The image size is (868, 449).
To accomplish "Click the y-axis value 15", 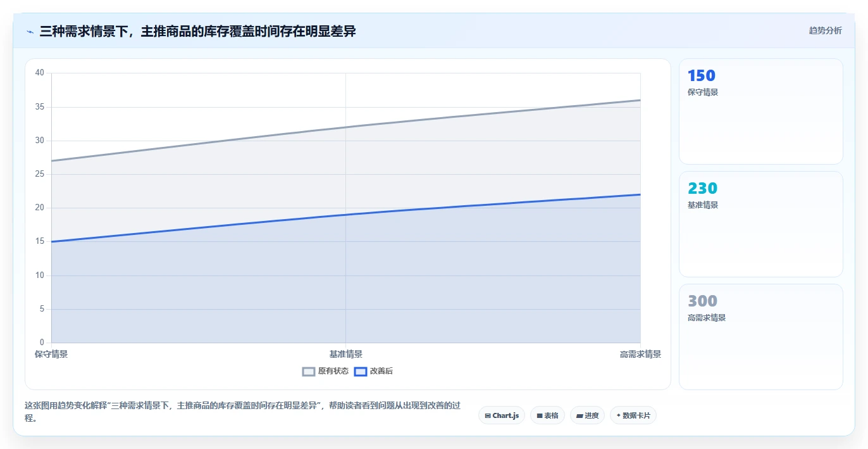I will pyautogui.click(x=40, y=242).
